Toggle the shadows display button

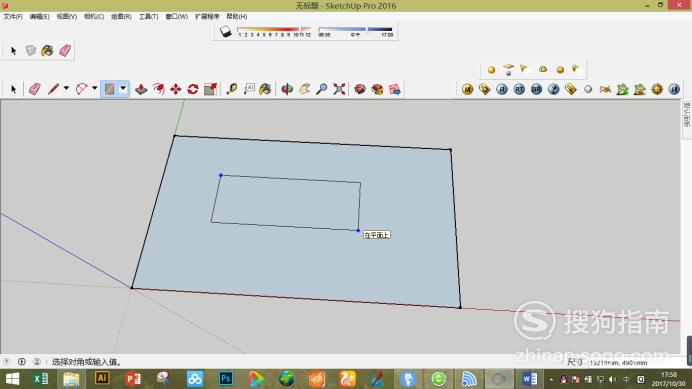[226, 32]
